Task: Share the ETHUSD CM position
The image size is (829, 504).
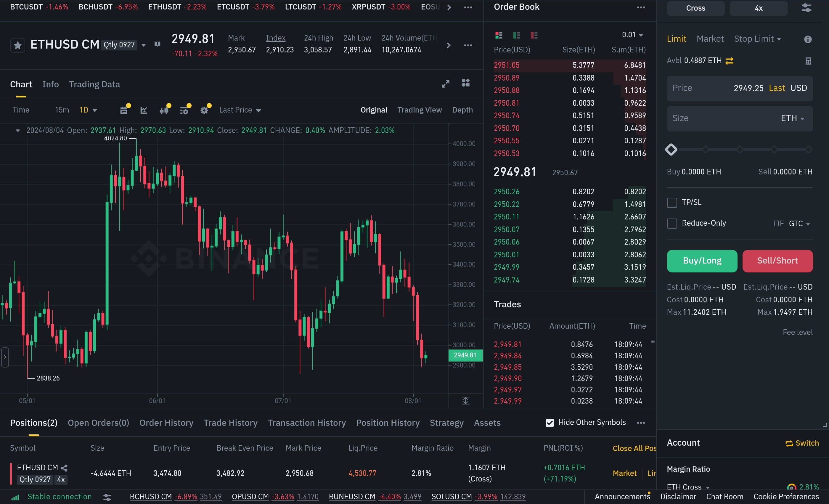Action: click(x=64, y=468)
